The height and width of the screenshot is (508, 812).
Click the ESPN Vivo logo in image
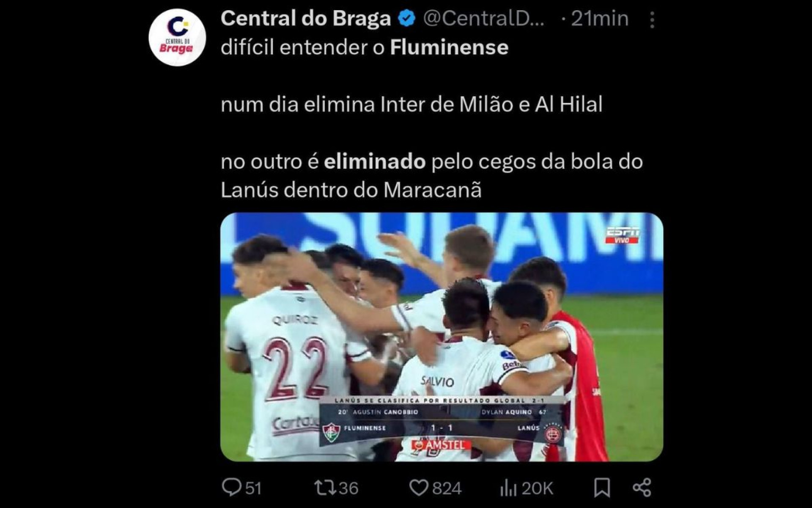pos(622,236)
